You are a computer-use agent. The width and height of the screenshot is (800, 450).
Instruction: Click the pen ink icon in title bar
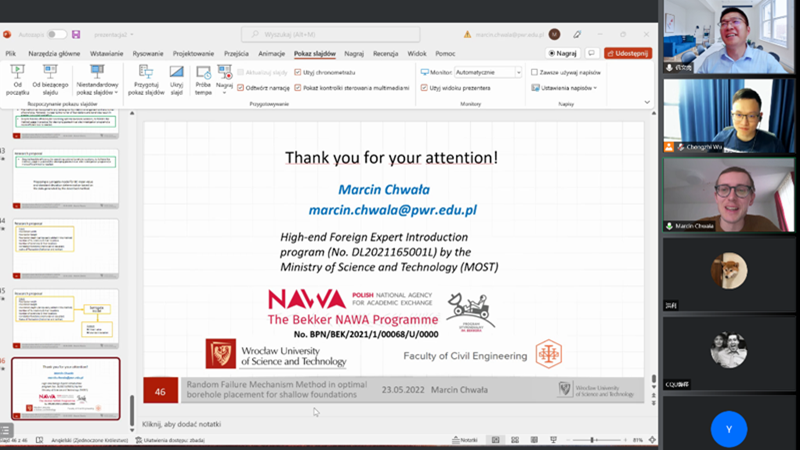pos(577,35)
